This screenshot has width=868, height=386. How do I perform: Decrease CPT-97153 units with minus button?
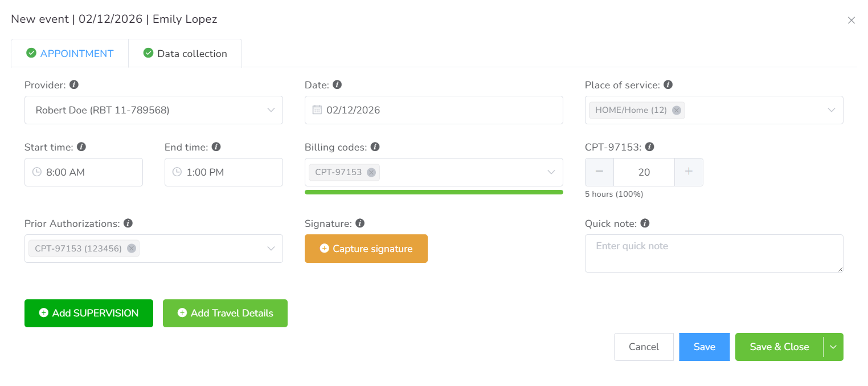(599, 172)
